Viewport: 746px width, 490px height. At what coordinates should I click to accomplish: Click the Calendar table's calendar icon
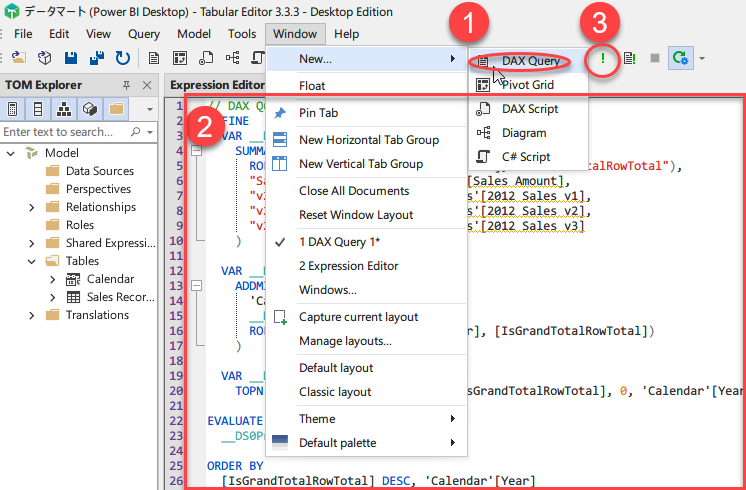pos(73,279)
